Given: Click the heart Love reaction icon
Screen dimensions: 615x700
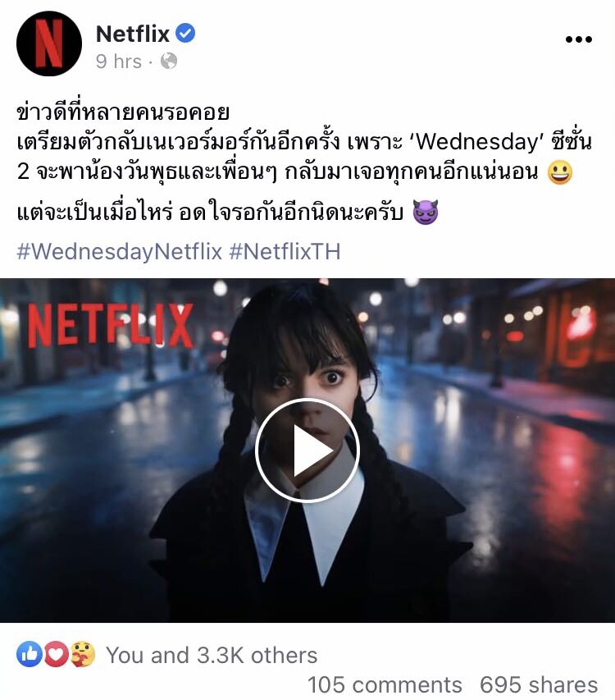Looking at the screenshot, I should (x=57, y=655).
